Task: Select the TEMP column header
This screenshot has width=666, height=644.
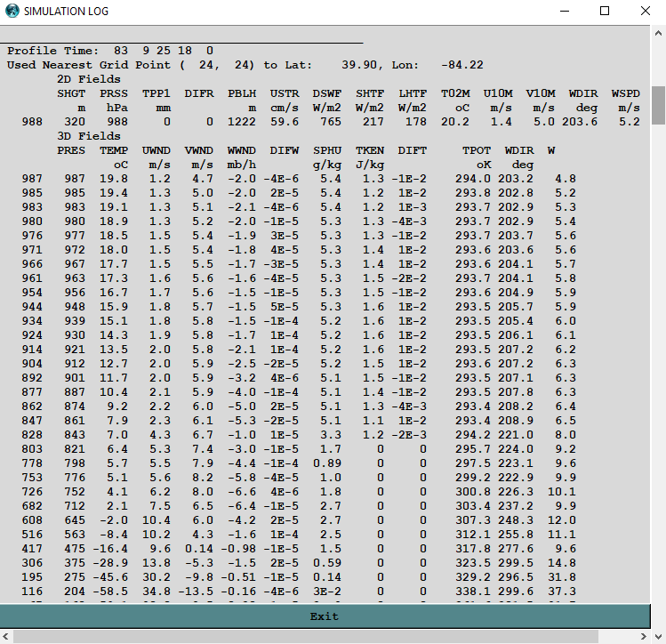Action: click(x=114, y=150)
